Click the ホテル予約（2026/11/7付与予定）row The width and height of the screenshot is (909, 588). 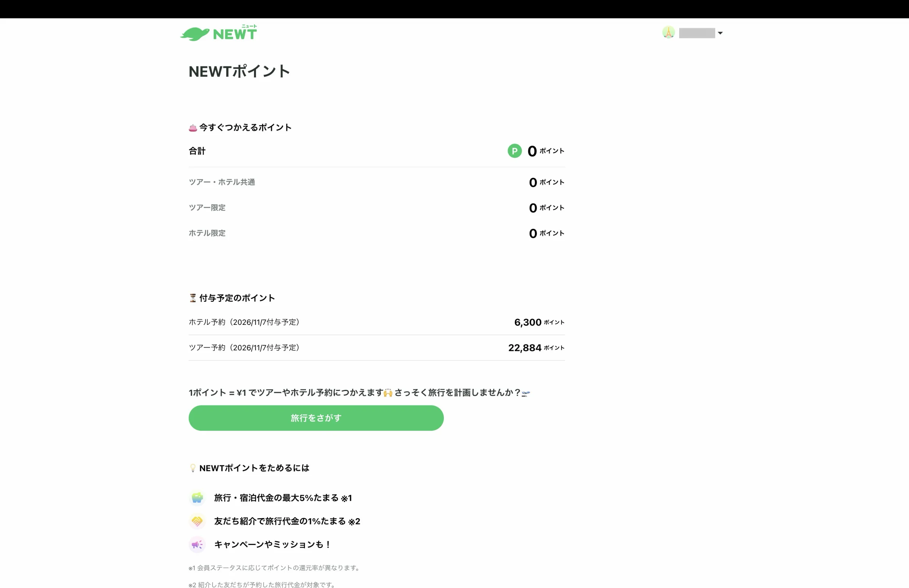point(377,322)
